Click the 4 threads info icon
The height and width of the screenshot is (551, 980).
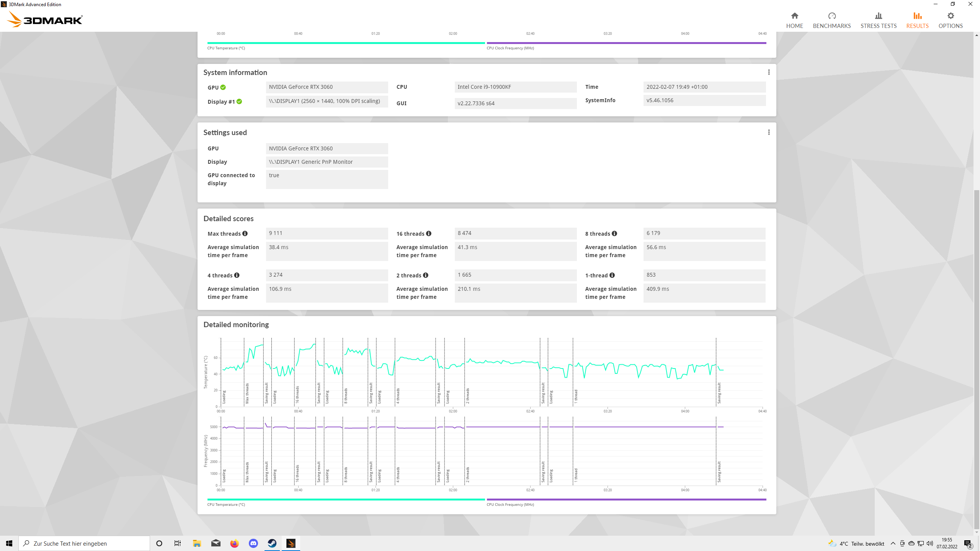click(x=237, y=275)
